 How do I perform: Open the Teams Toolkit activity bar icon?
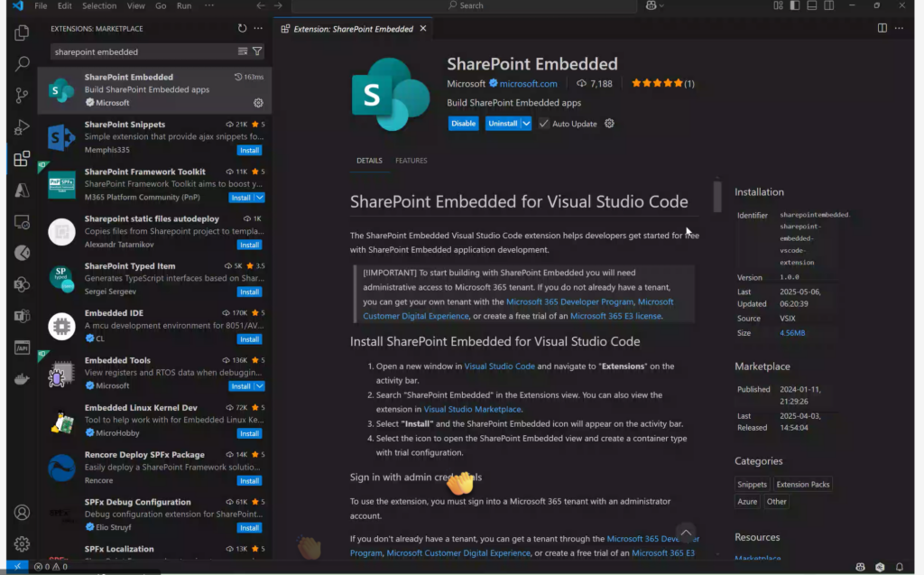(22, 316)
